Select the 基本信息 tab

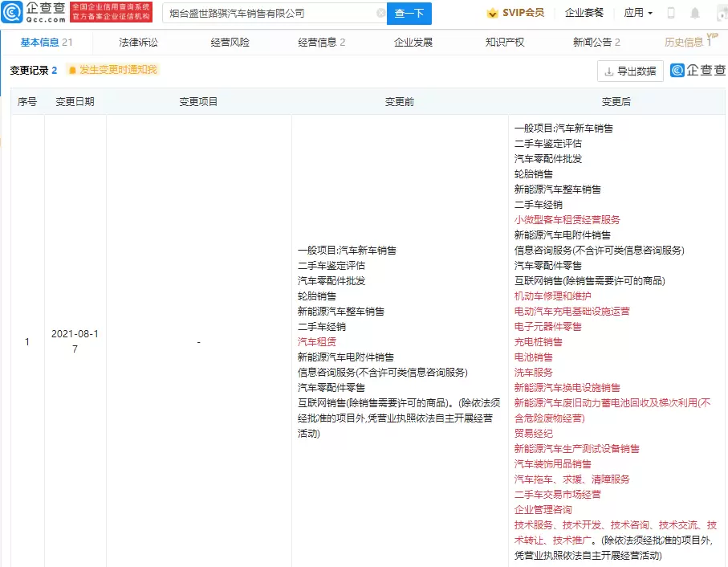coord(46,42)
